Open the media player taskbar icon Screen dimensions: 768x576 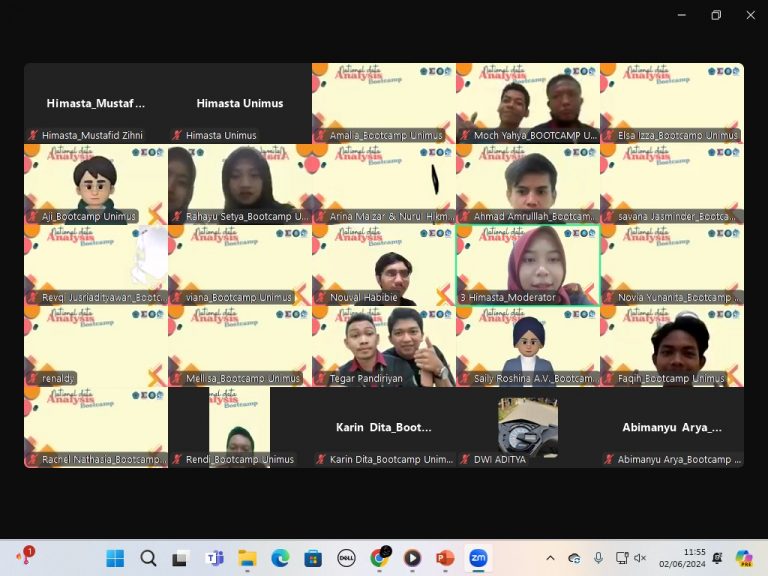[412, 558]
